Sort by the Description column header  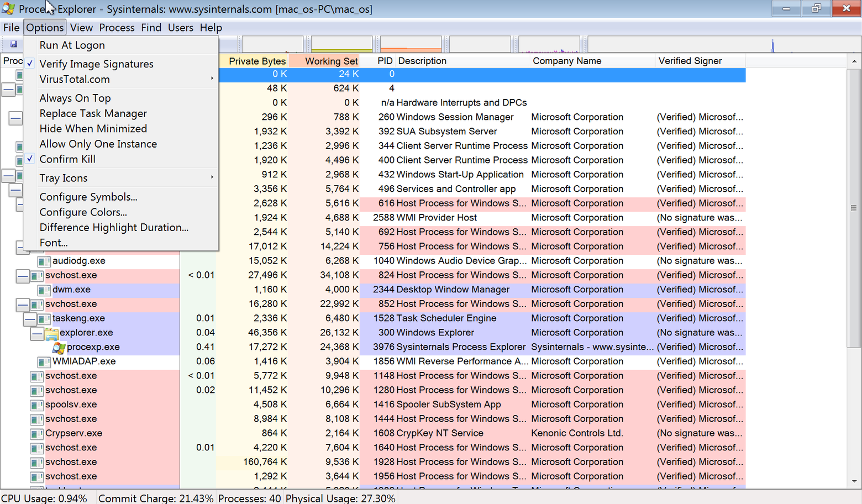pos(462,61)
